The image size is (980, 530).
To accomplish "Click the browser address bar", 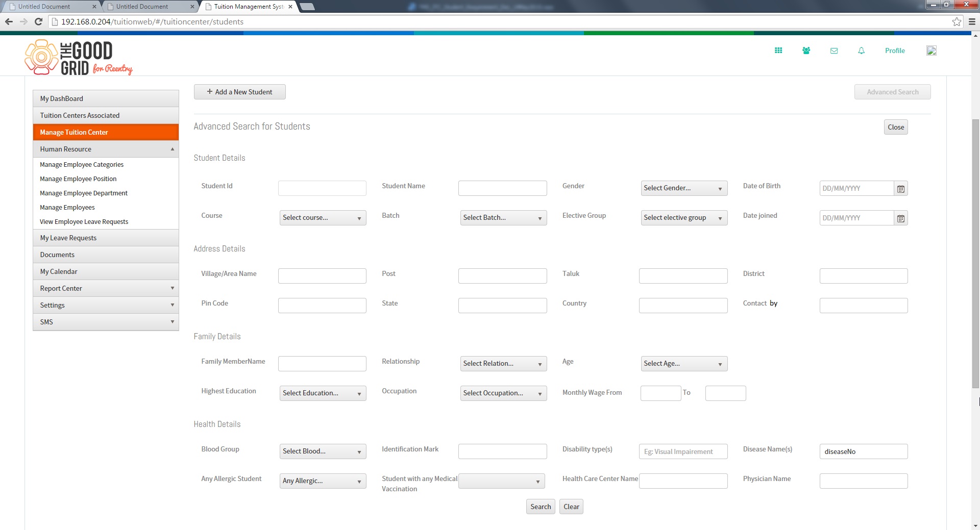I will (505, 21).
